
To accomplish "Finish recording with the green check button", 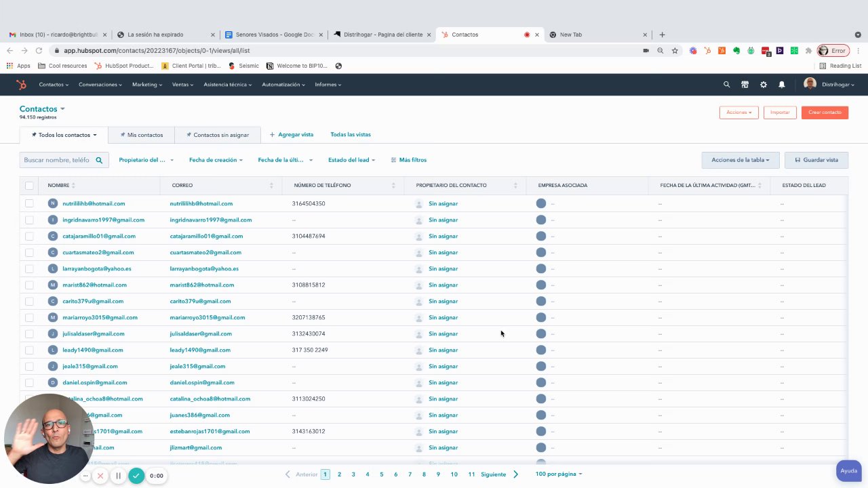I will click(136, 476).
